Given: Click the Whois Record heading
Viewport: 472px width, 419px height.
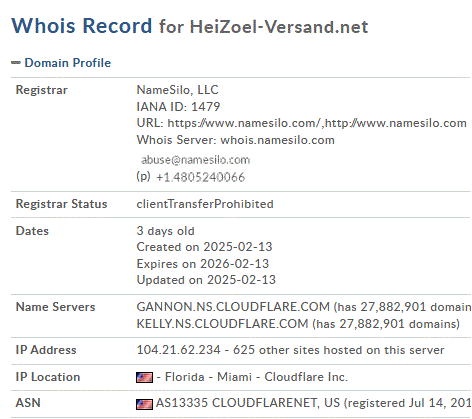Looking at the screenshot, I should pyautogui.click(x=82, y=26).
